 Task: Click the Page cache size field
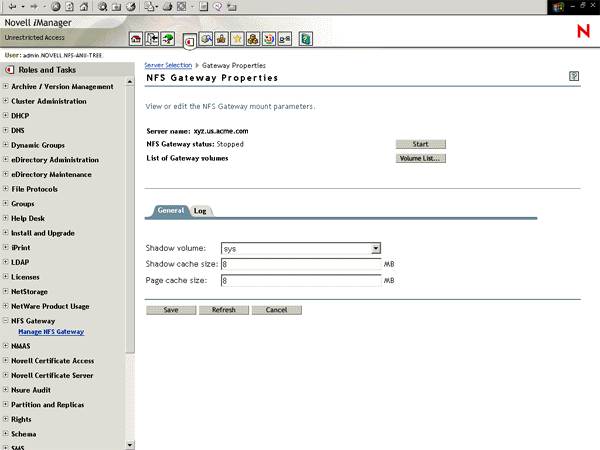tap(301, 280)
